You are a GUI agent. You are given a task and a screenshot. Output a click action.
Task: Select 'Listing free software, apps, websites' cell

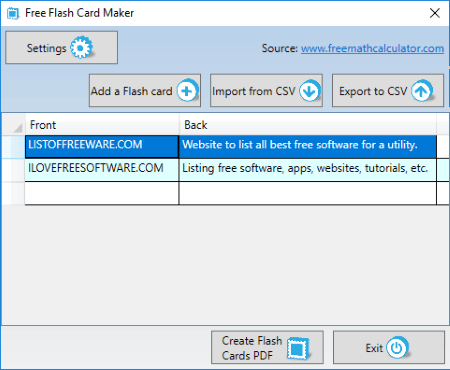pyautogui.click(x=308, y=170)
